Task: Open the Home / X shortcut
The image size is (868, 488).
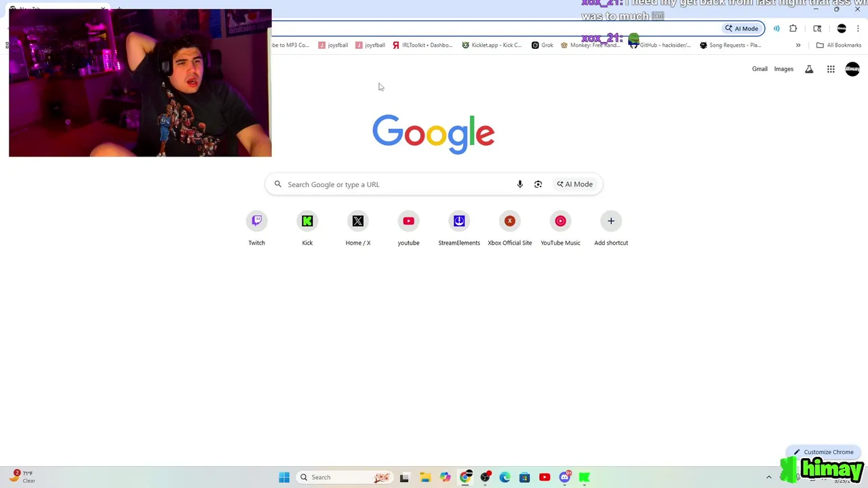Action: (358, 228)
